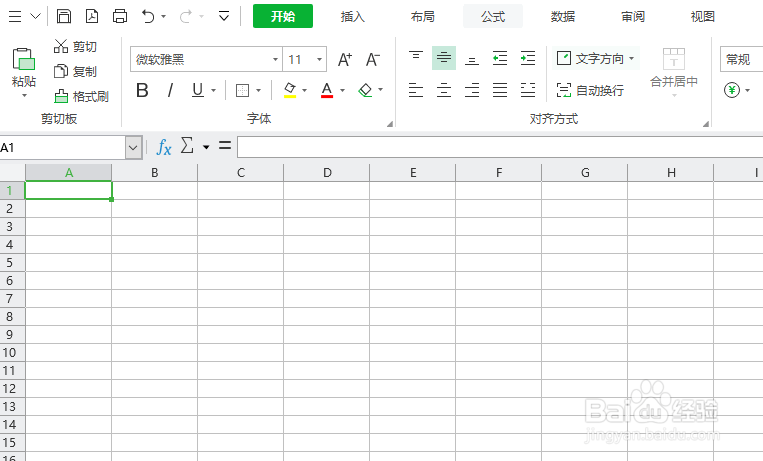
Task: Open the font size 11 dropdown
Action: [x=319, y=59]
